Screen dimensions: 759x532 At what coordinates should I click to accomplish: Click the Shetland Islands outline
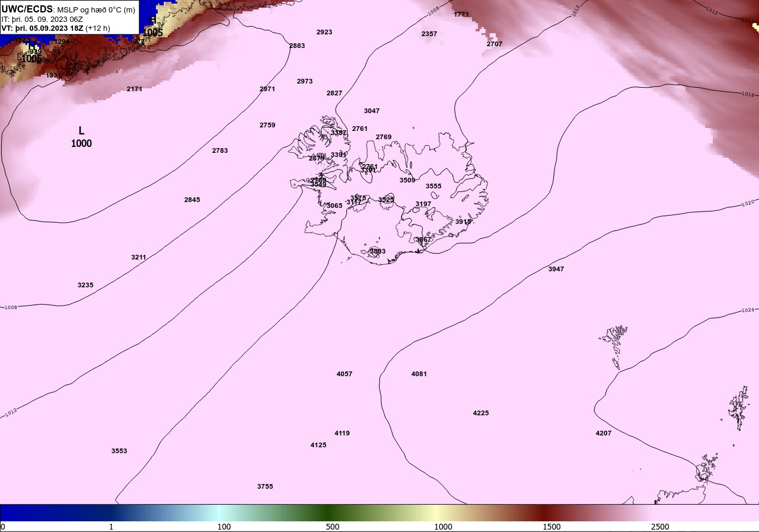click(x=739, y=409)
